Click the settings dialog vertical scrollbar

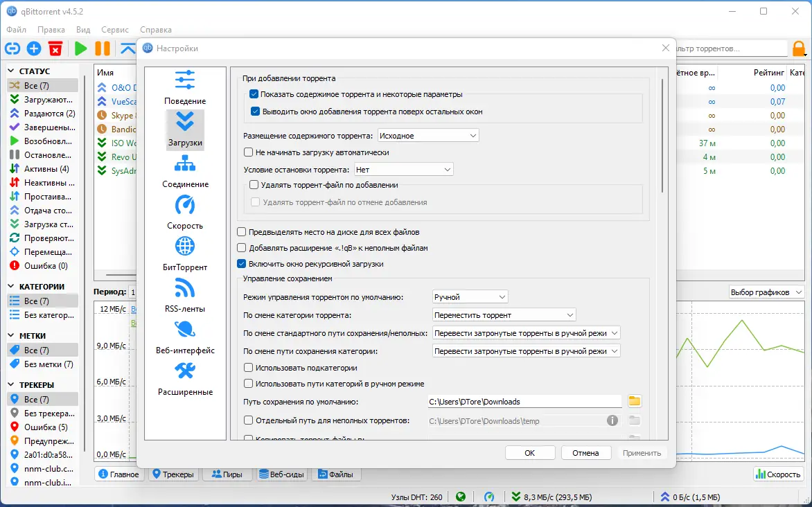coord(662,136)
